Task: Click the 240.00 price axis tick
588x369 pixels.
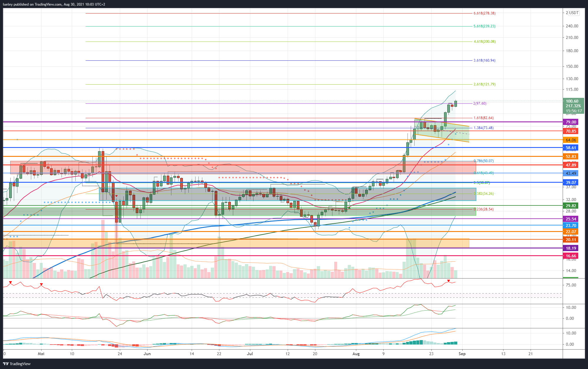Action: (572, 26)
